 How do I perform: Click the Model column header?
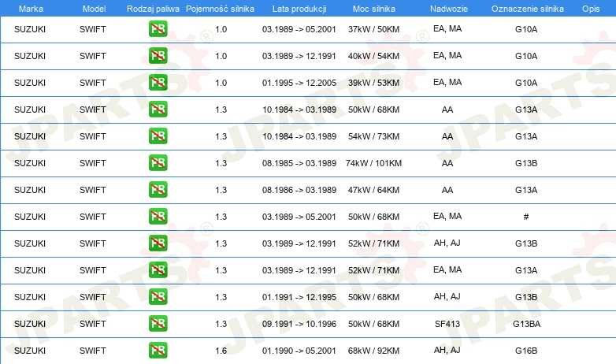click(x=94, y=9)
